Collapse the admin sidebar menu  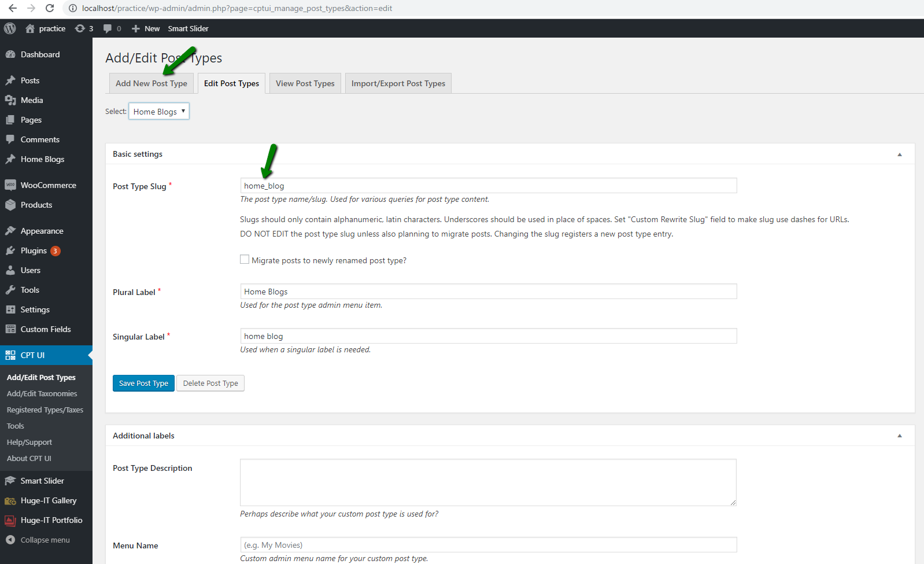coord(45,540)
